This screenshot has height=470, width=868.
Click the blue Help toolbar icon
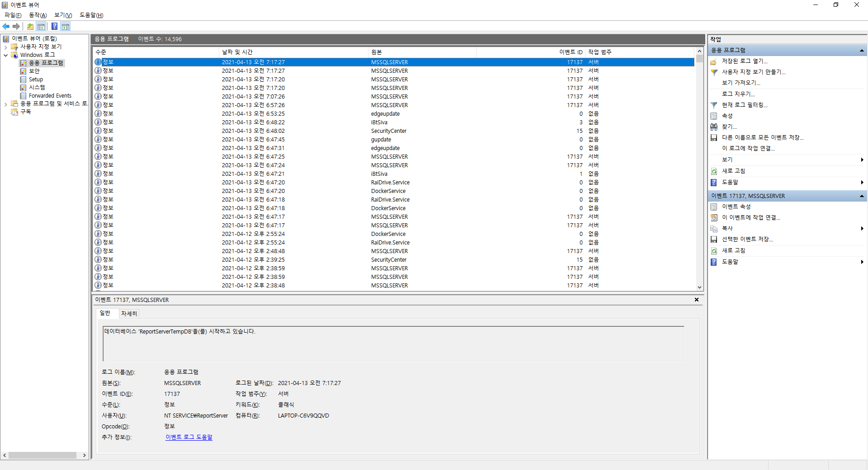pyautogui.click(x=55, y=27)
